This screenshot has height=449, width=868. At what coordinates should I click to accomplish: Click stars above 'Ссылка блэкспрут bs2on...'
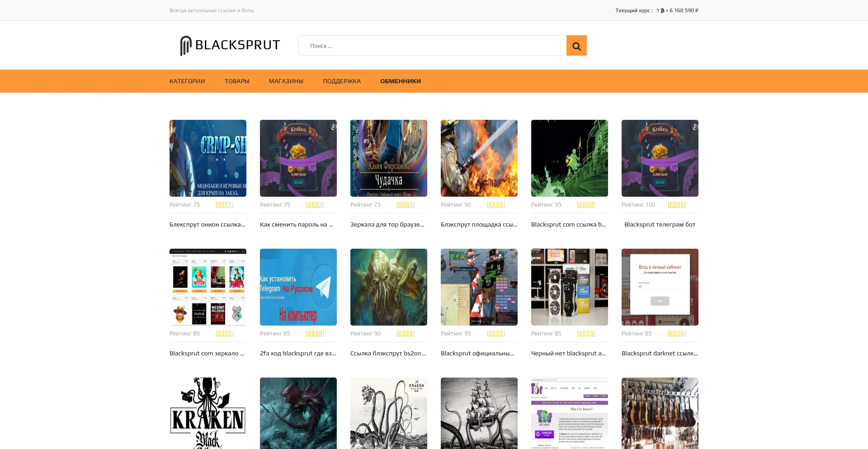[x=406, y=334]
